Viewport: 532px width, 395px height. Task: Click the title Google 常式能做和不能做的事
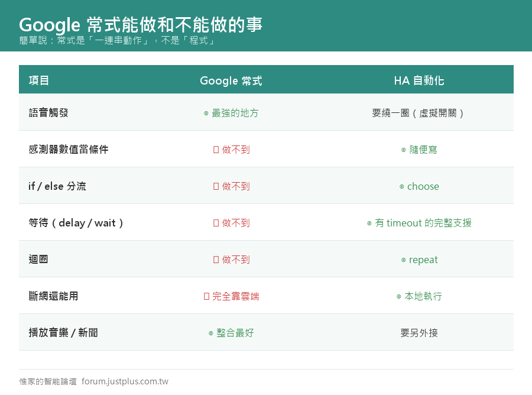(x=141, y=25)
